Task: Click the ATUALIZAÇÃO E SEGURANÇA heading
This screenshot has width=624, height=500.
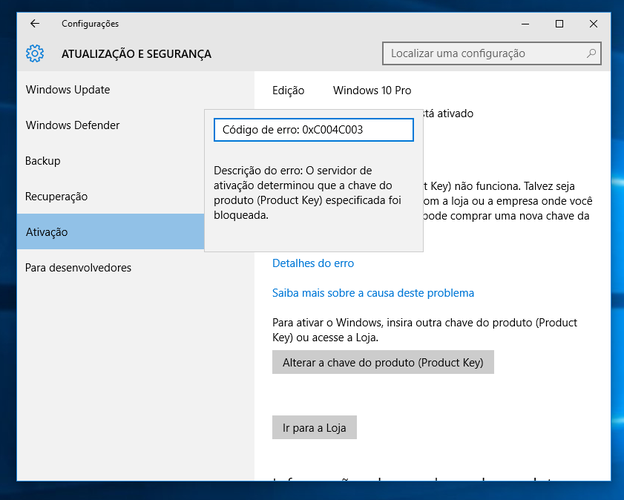Action: point(136,54)
